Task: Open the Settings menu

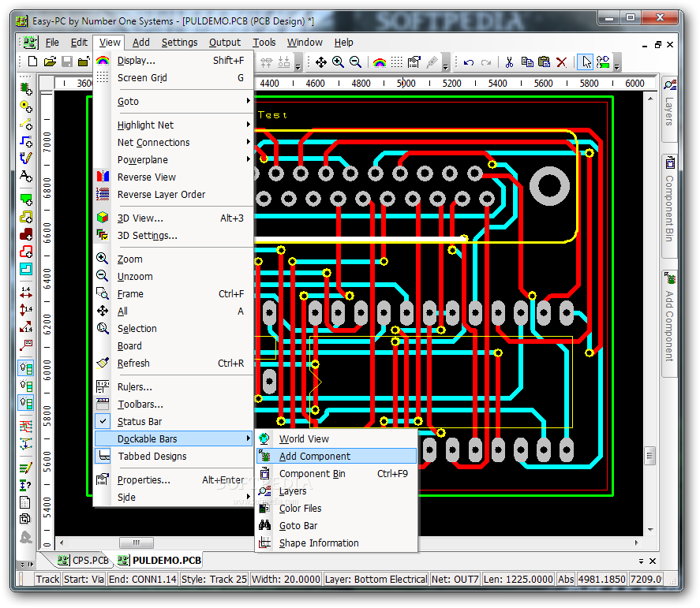Action: (179, 43)
